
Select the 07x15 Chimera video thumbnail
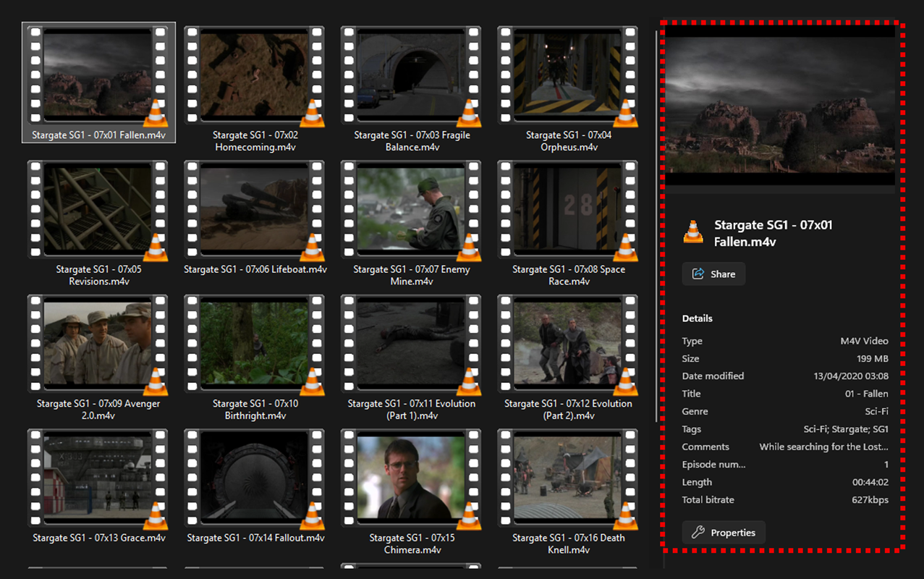coord(411,478)
